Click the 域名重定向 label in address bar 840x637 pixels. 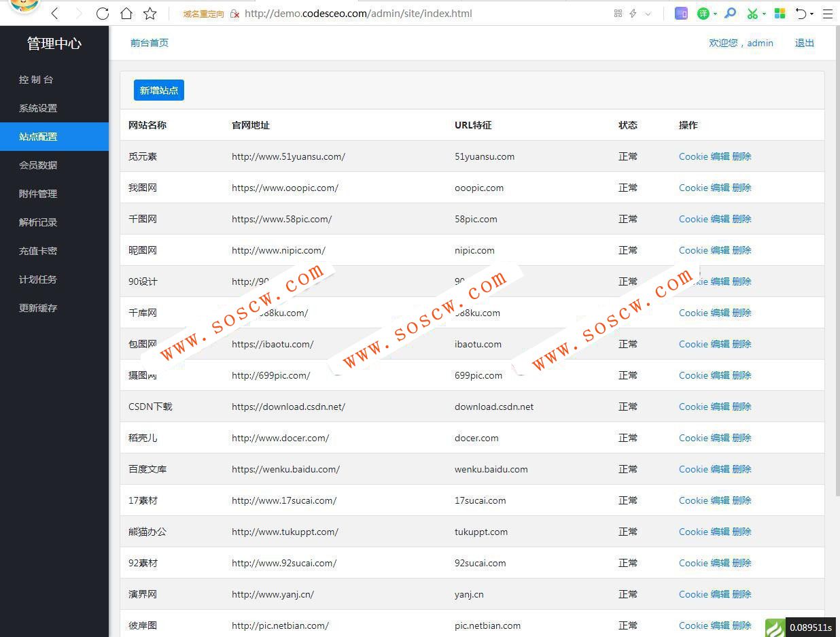pos(203,14)
